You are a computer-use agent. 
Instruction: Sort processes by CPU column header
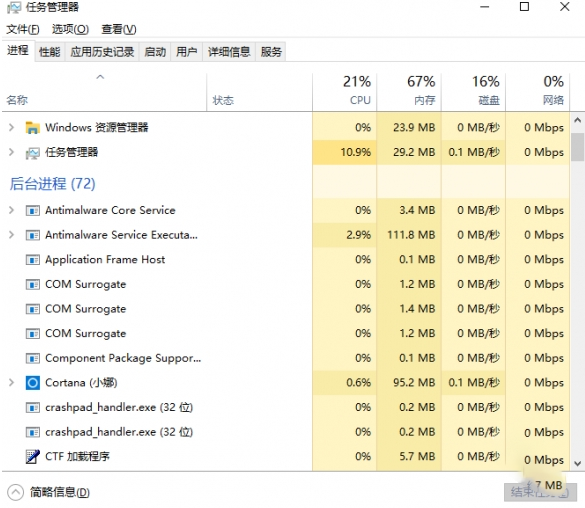[x=344, y=91]
